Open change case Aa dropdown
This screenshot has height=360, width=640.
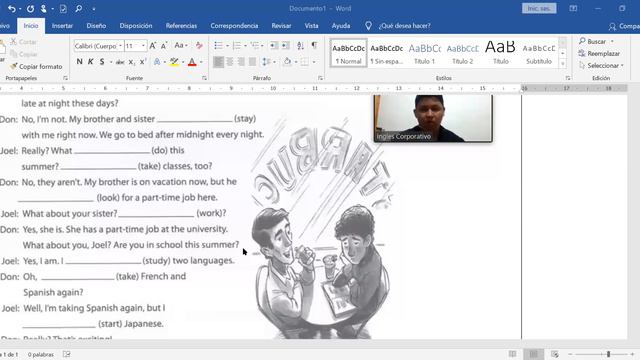[181, 46]
